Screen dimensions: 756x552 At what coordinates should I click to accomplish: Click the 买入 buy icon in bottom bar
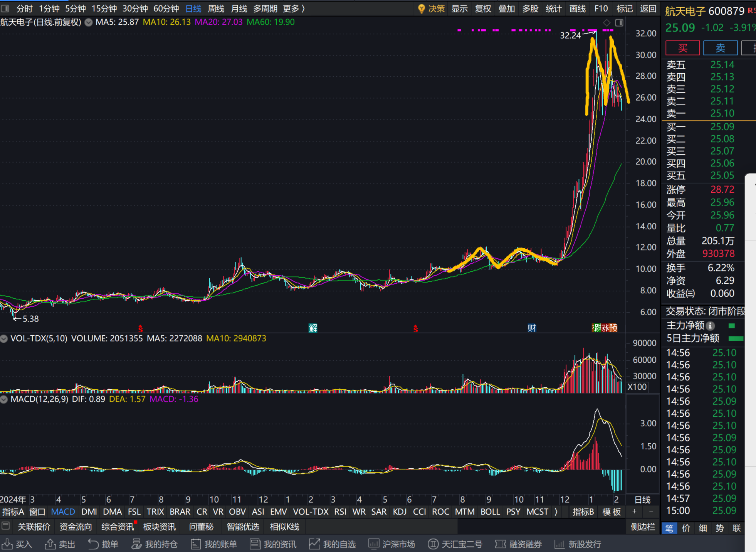(x=7, y=544)
